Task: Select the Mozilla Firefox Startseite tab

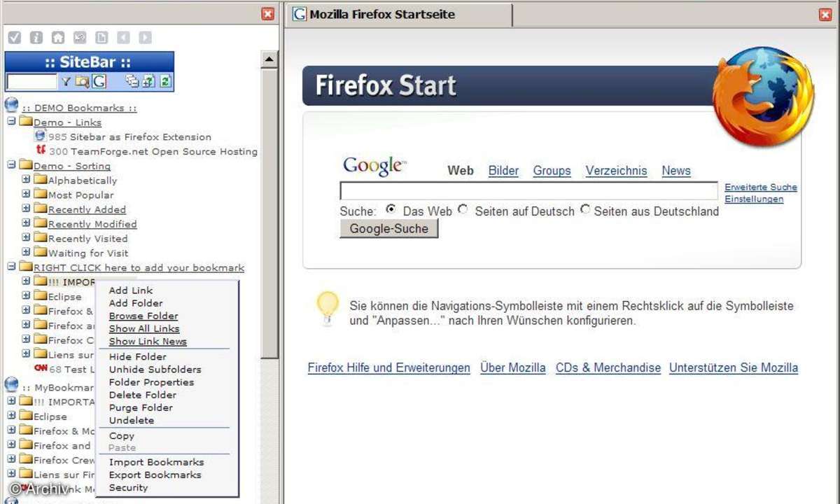Action: tap(398, 15)
